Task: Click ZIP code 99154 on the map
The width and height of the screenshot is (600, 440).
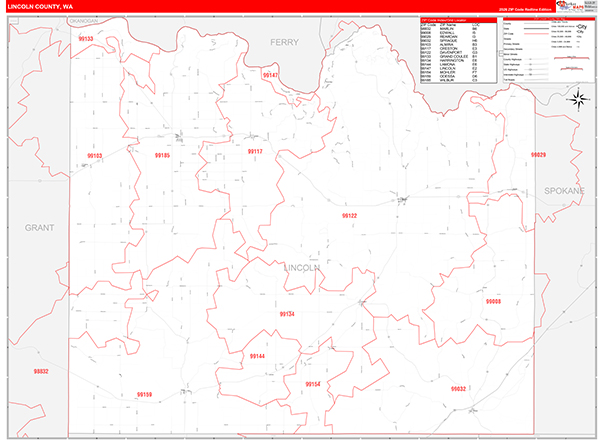Action: click(x=313, y=384)
